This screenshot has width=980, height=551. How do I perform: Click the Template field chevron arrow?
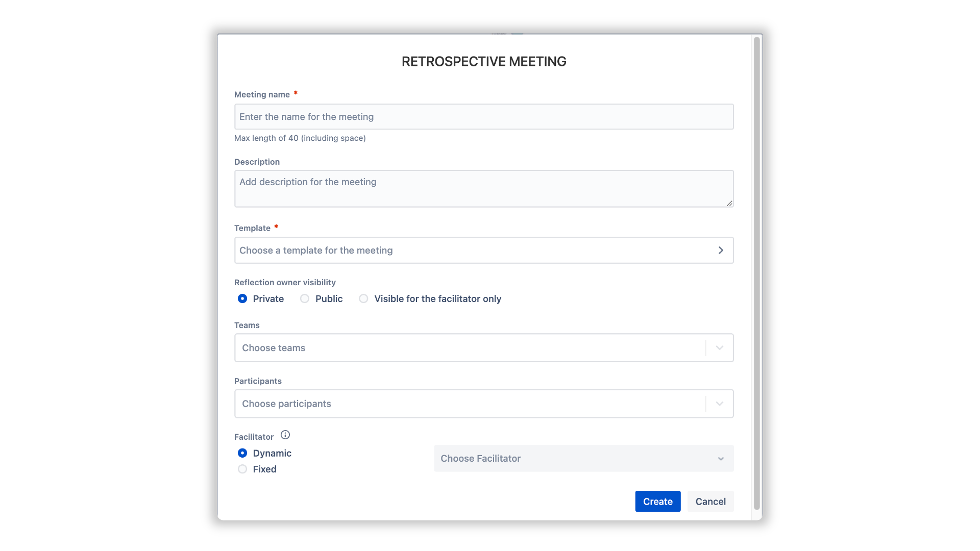click(721, 251)
